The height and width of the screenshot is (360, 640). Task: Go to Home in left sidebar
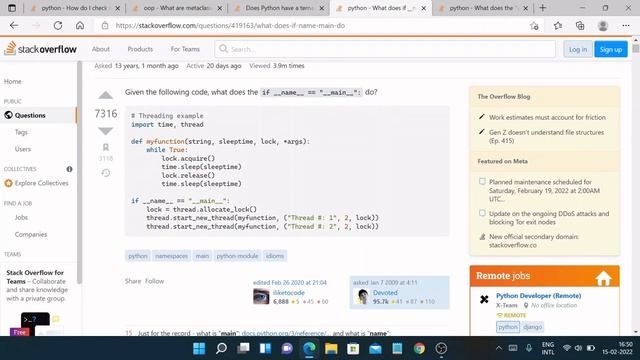coord(13,82)
